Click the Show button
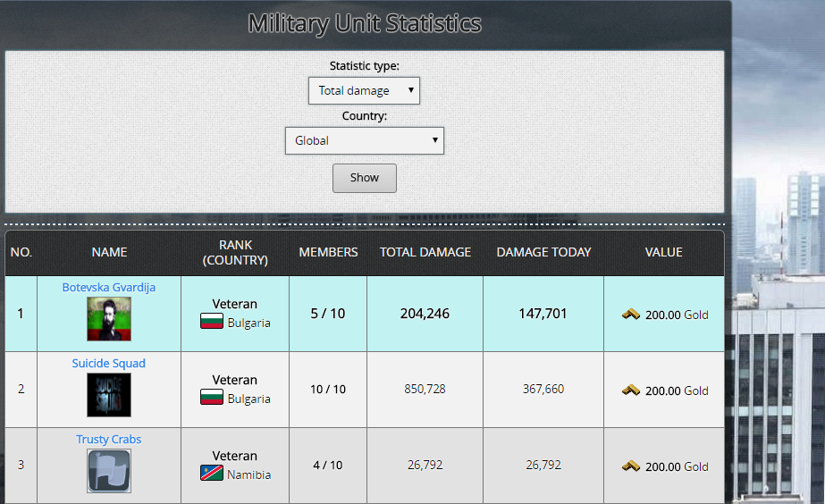The image size is (825, 504). click(365, 178)
